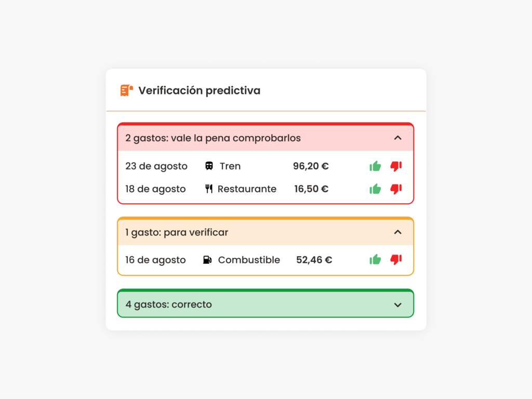Approve the Combustible expense with thumbs up
The image size is (532, 399).
(x=375, y=260)
